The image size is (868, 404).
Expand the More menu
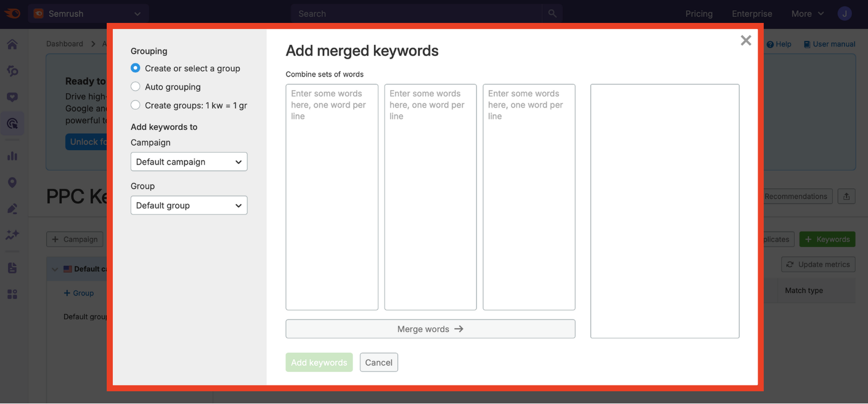tap(807, 14)
